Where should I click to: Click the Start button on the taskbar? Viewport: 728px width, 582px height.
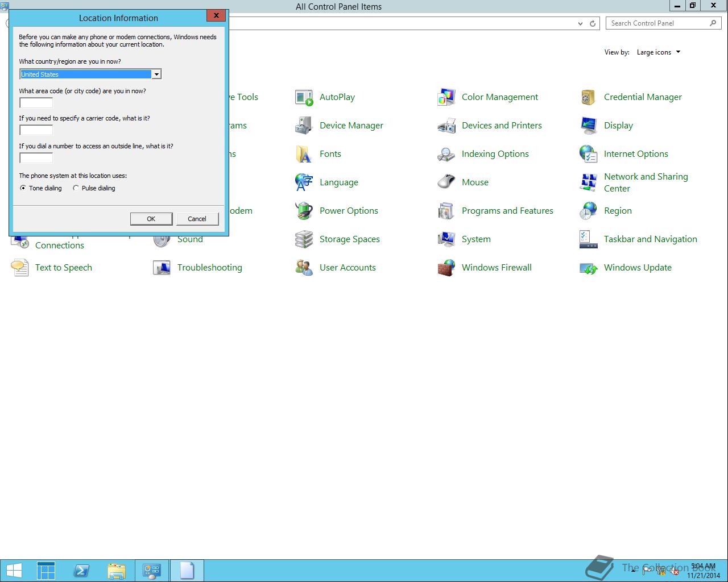[14, 571]
